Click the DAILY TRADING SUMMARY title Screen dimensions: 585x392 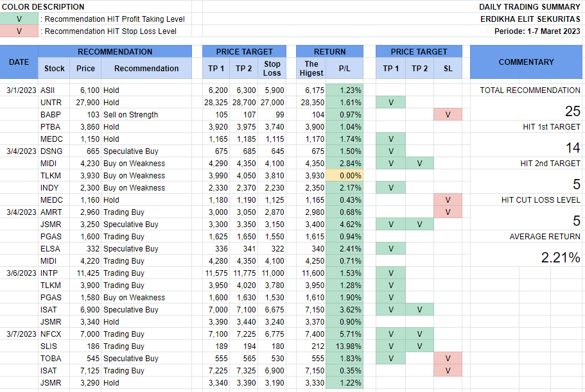(529, 7)
